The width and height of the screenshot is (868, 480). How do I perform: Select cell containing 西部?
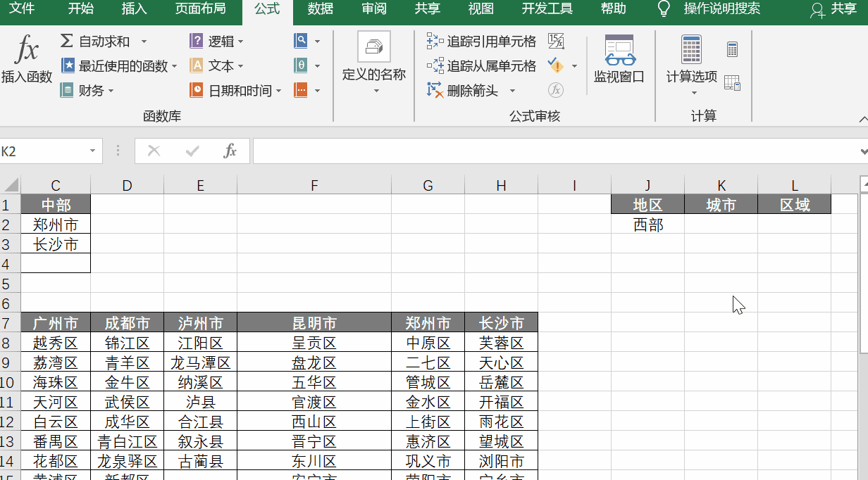648,225
